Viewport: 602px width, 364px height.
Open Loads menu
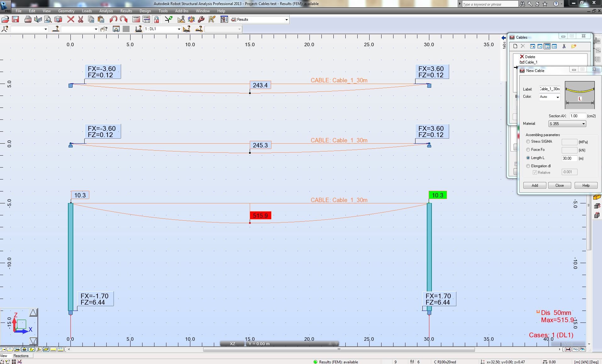coord(87,11)
